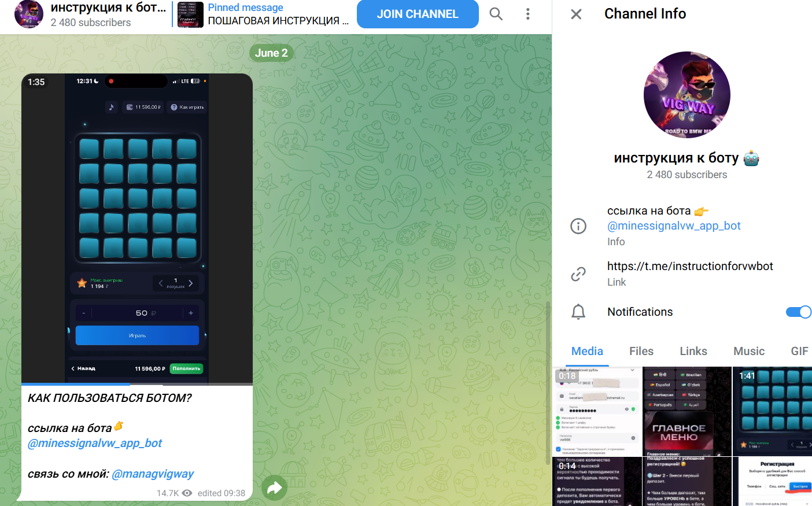Close the Channel Info panel
Screen dimensions: 812x506
[x=576, y=14]
